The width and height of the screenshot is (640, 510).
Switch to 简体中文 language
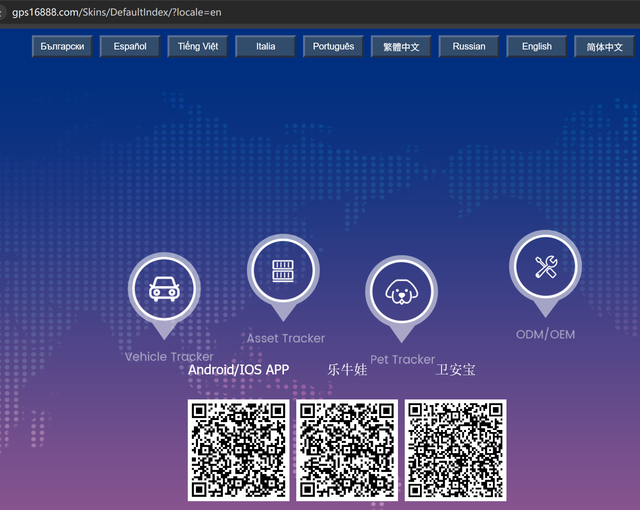[x=604, y=47]
